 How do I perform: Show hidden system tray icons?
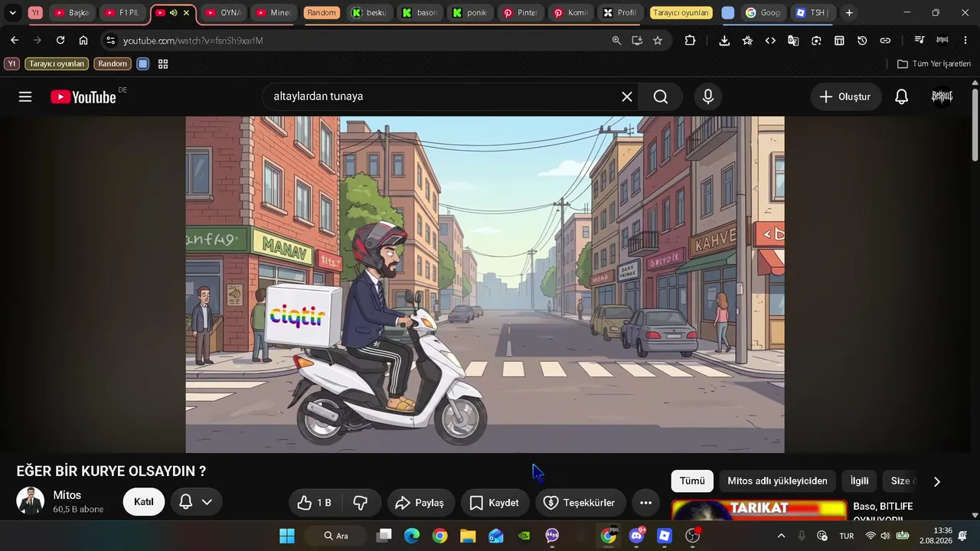(x=781, y=536)
